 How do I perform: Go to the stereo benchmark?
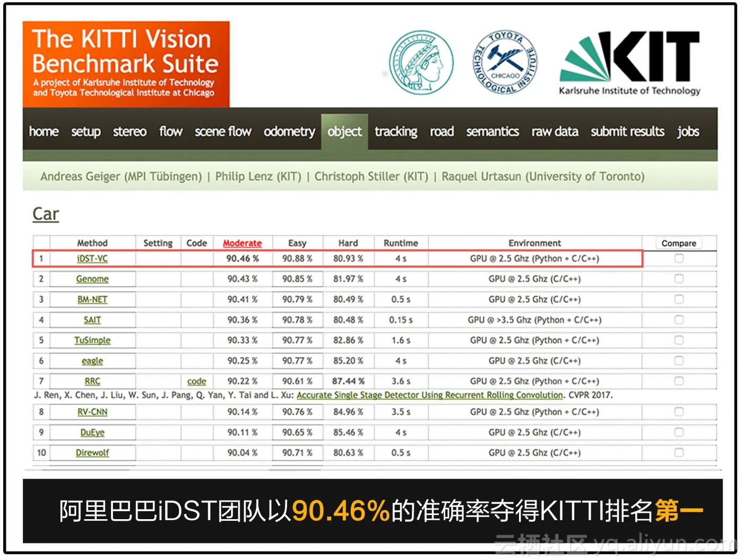pyautogui.click(x=129, y=132)
